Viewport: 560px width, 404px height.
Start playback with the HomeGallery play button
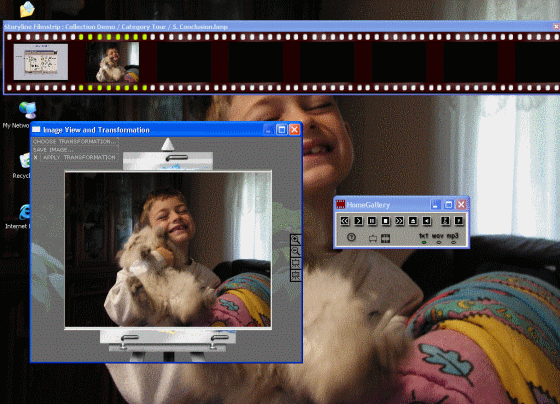(358, 221)
